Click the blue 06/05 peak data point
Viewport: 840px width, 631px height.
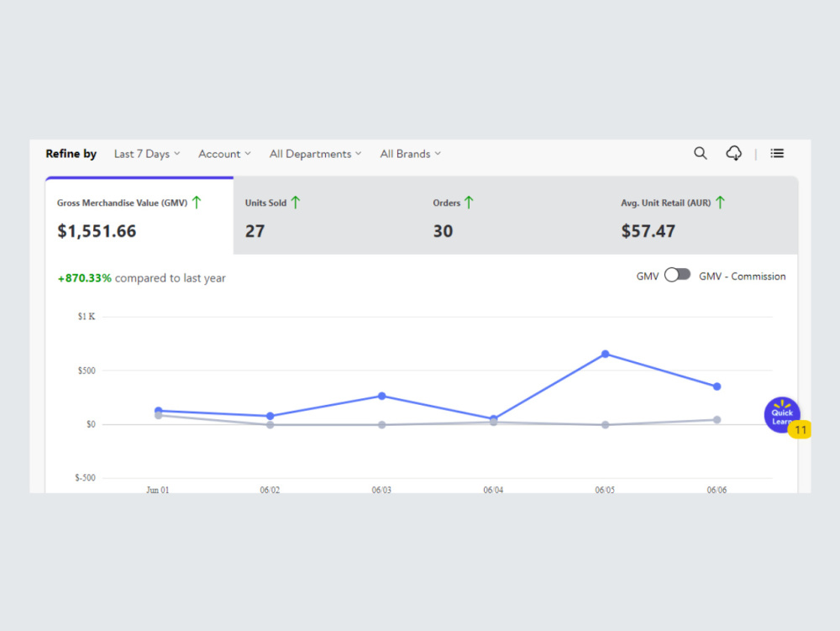(x=605, y=354)
